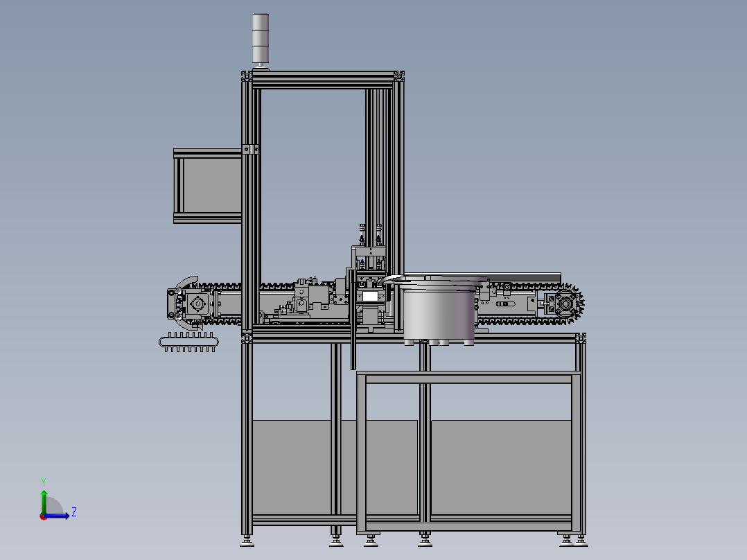Click the blue Z axis of the triad
Image resolution: width=747 pixels, height=560 pixels.
[x=57, y=516]
